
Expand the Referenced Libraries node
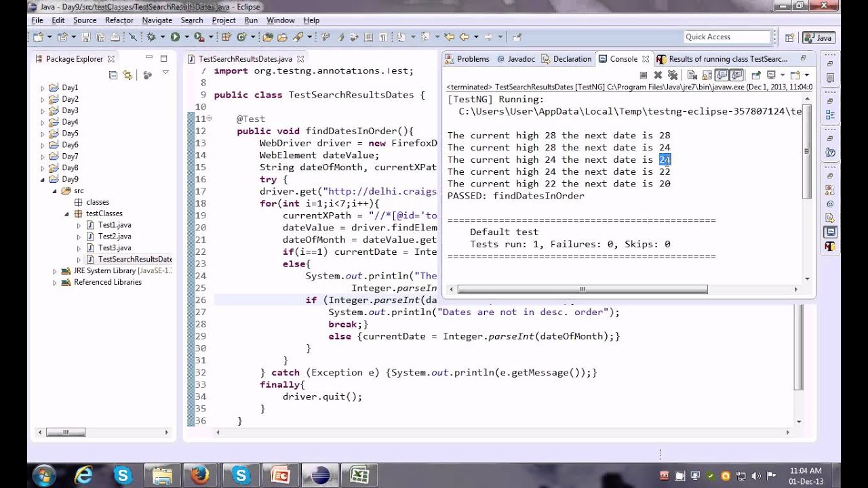[55, 283]
